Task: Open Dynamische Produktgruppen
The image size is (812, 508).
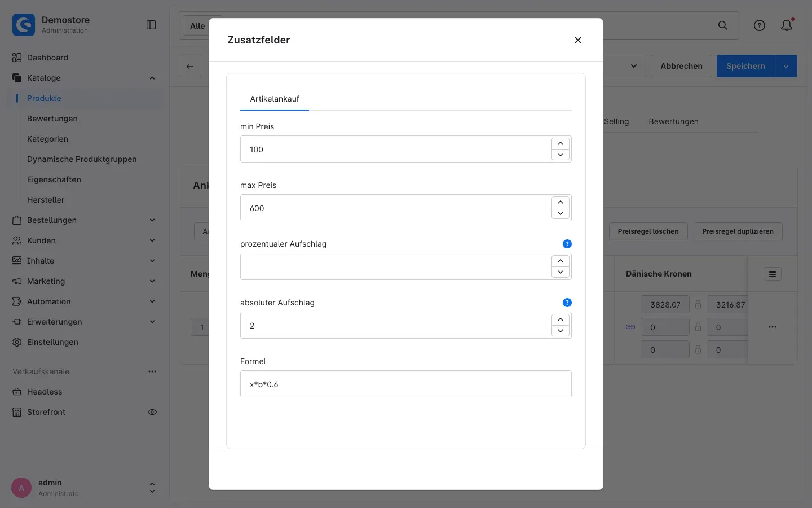Action: [82, 159]
